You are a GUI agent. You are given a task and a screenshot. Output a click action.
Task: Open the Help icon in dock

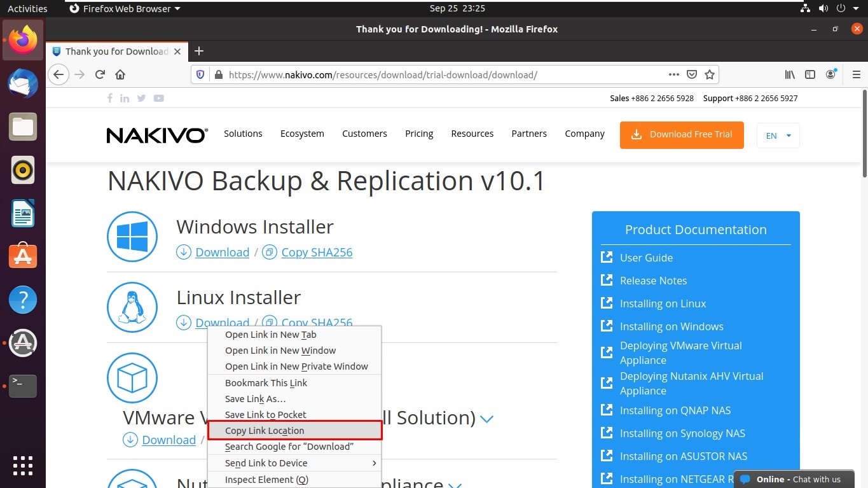point(23,299)
